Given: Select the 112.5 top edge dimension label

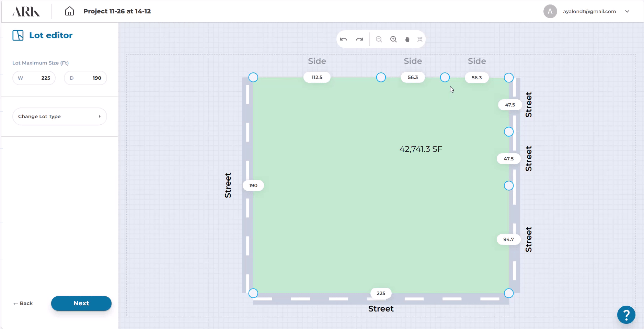Looking at the screenshot, I should (317, 77).
